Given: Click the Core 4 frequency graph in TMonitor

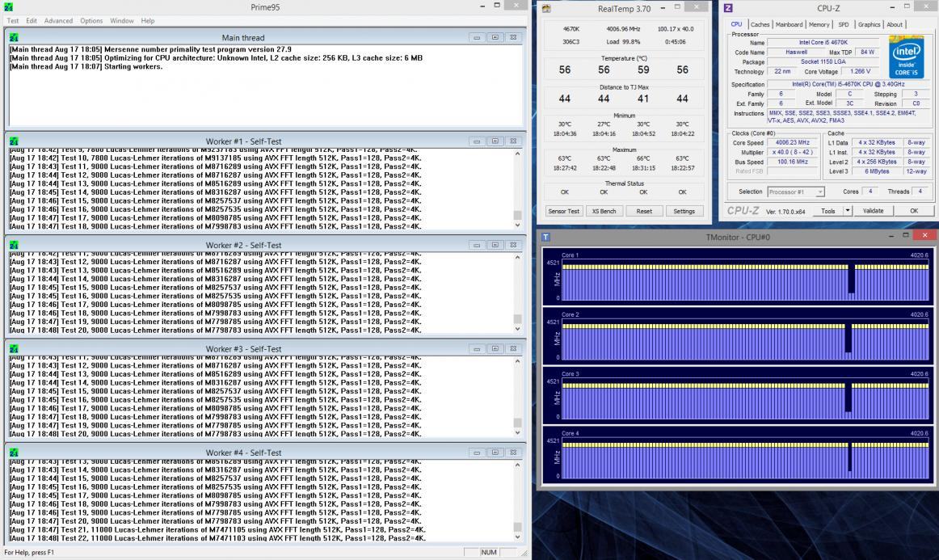Looking at the screenshot, I should point(746,458).
